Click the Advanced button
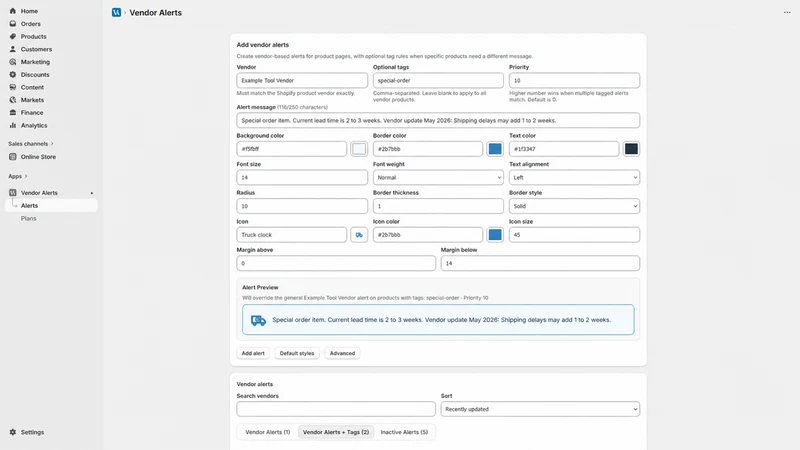This screenshot has height=450, width=800. [342, 353]
